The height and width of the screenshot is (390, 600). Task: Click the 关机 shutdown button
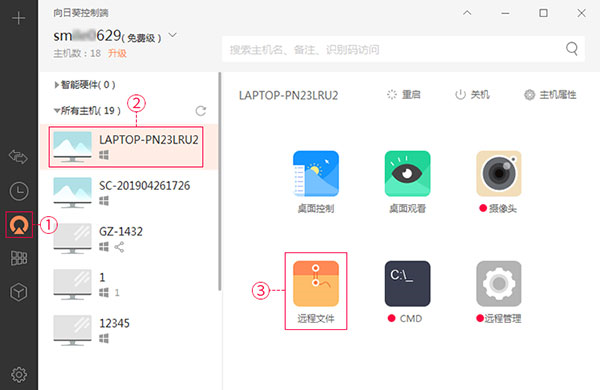[472, 95]
